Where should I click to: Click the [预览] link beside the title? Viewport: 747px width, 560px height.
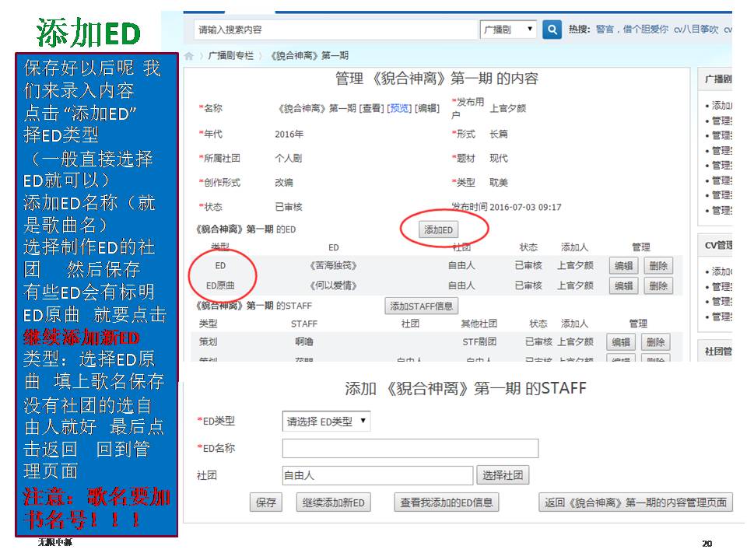point(399,108)
